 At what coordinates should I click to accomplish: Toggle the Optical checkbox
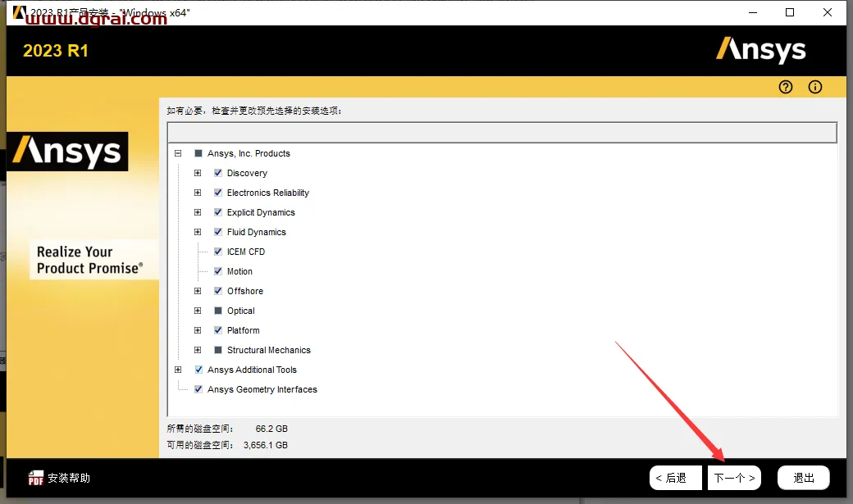point(218,311)
